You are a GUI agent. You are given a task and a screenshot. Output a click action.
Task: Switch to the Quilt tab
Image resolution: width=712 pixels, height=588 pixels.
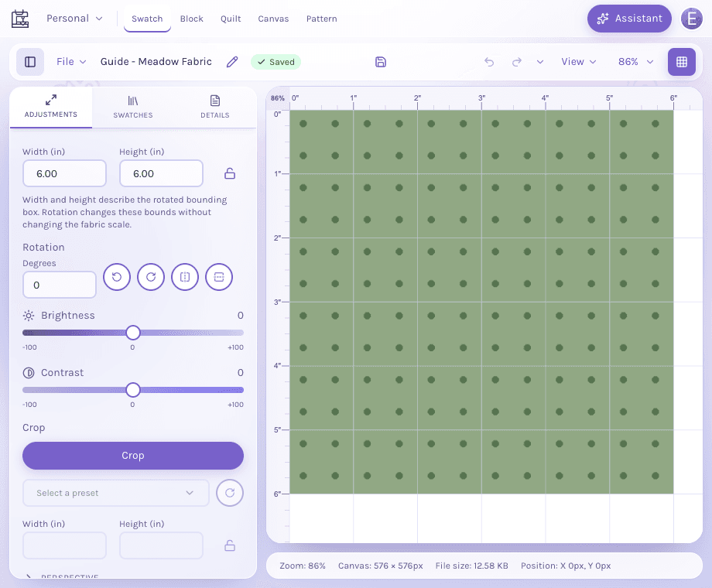[x=231, y=19]
